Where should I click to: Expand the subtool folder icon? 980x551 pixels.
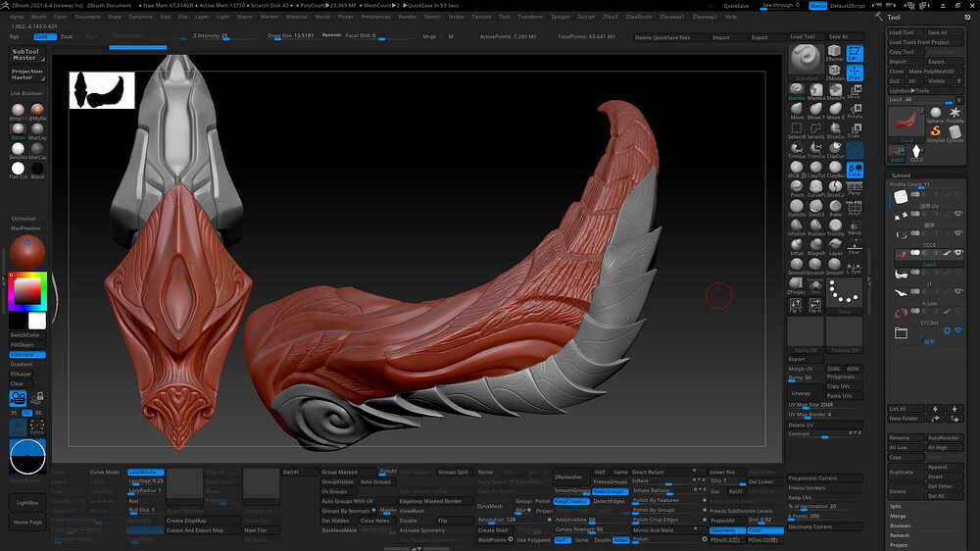901,332
